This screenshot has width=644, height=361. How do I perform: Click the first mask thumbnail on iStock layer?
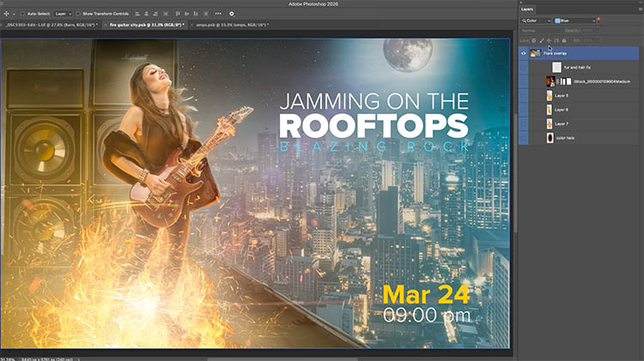(563, 81)
